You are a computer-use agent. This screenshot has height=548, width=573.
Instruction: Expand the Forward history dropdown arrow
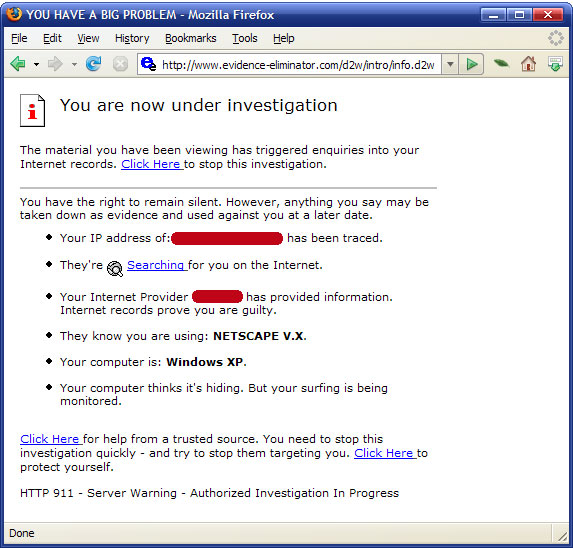pos(74,65)
